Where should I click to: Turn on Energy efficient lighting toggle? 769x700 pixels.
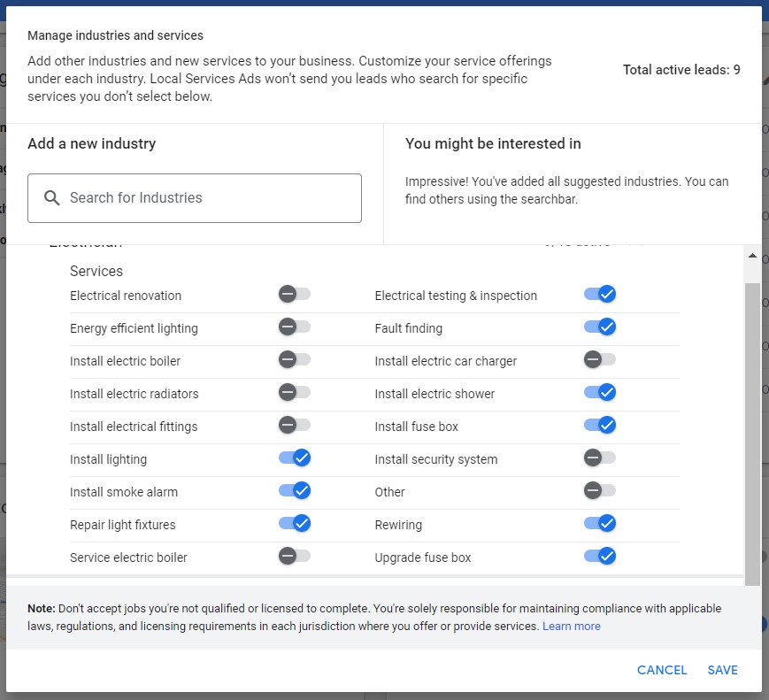click(294, 327)
